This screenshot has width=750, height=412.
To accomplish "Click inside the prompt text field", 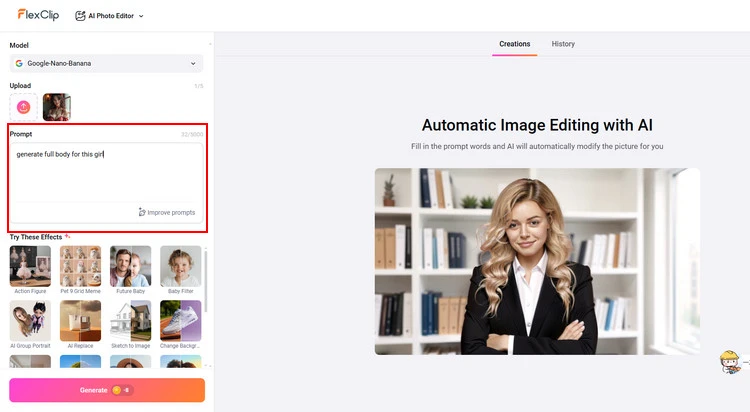I will pos(106,175).
